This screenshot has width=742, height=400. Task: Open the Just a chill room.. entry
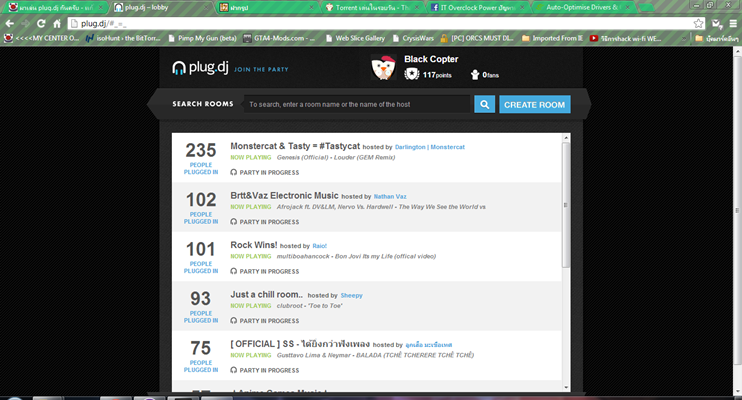[x=266, y=294]
